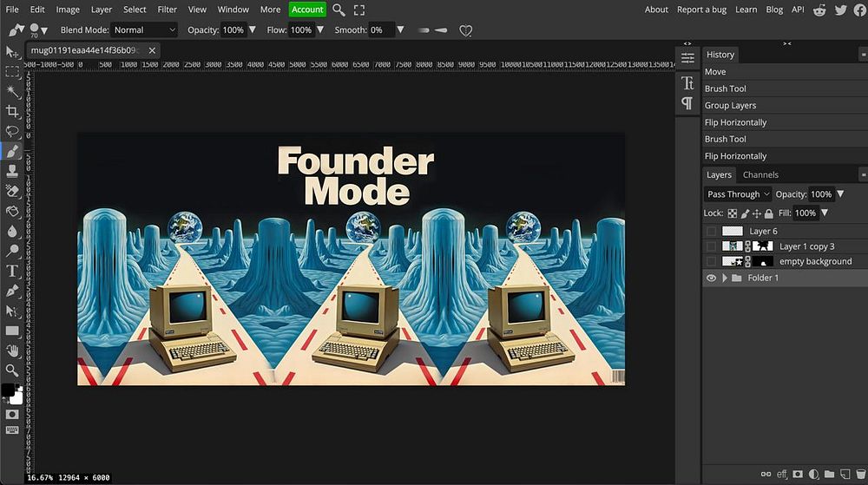
Task: Select the Pen tool
Action: click(x=11, y=291)
